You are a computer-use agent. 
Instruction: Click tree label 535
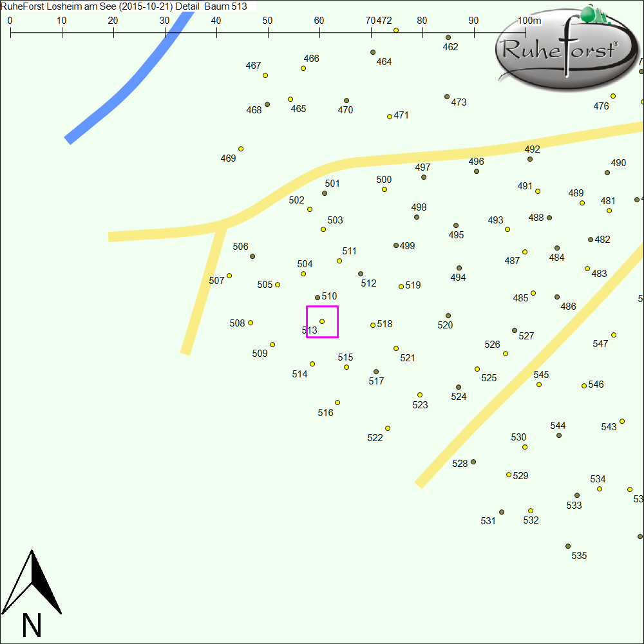(x=579, y=556)
